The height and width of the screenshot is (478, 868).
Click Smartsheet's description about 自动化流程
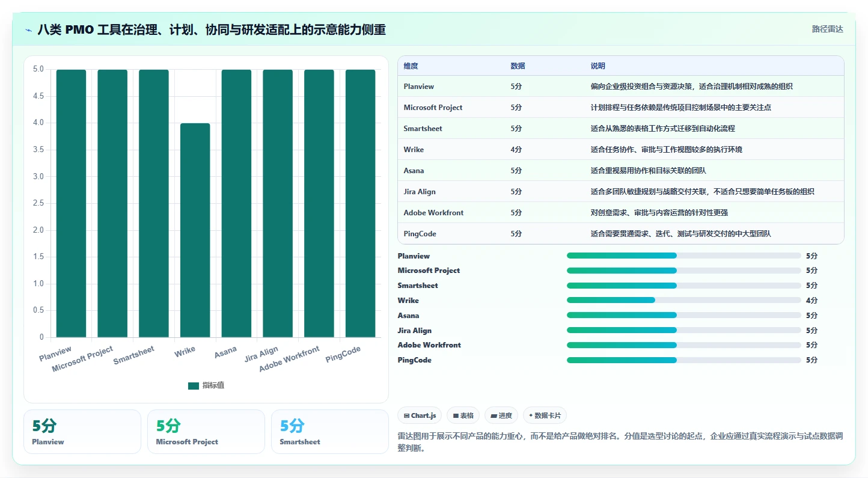coord(662,129)
